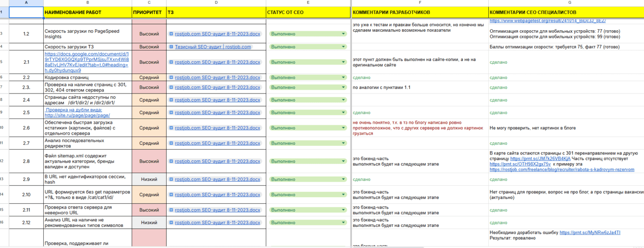Click the document icon in row 2.6
Image resolution: width=644 pixels, height=248 pixels.
tap(171, 128)
